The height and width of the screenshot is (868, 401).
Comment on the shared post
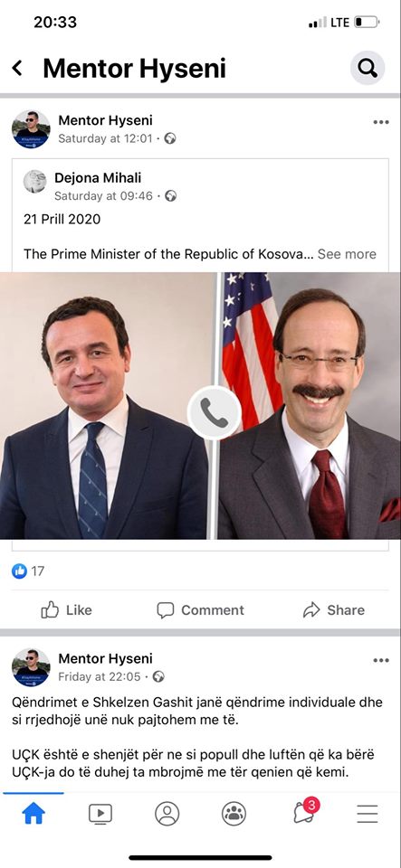[x=201, y=610]
